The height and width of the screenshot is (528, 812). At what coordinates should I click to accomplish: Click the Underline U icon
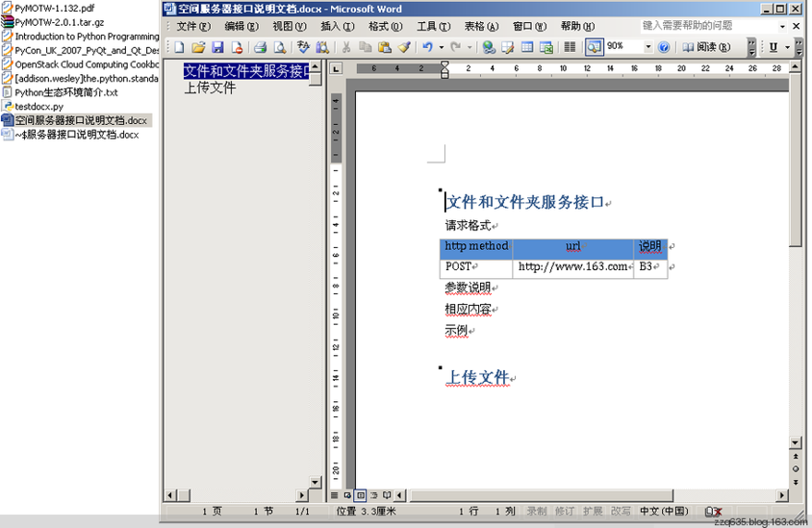pos(774,48)
